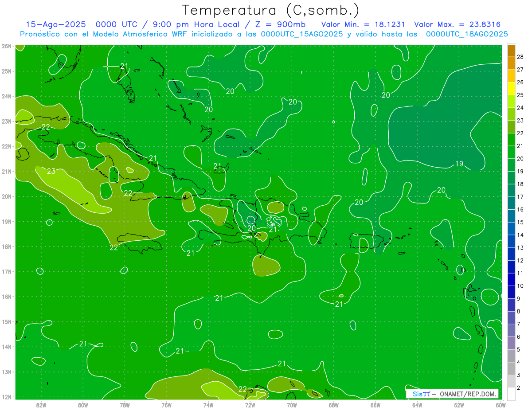The height and width of the screenshot is (411, 532).
Task: Click the latitude label "17N"
Action: (6, 271)
